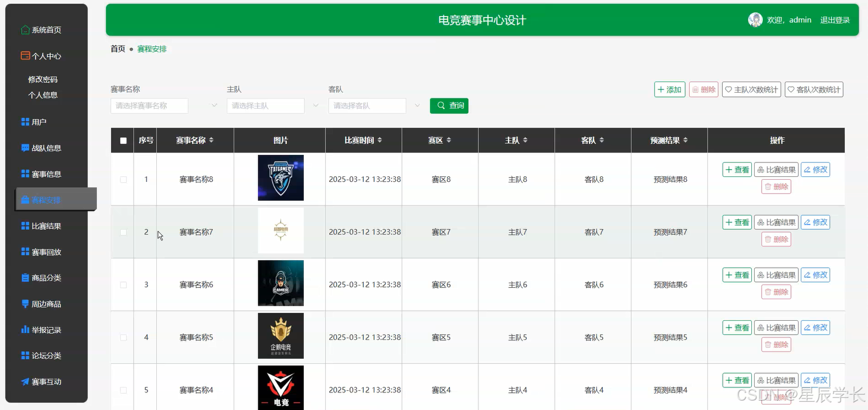Open the 赛事回放 sidebar menu
This screenshot has width=868, height=410.
pos(47,252)
